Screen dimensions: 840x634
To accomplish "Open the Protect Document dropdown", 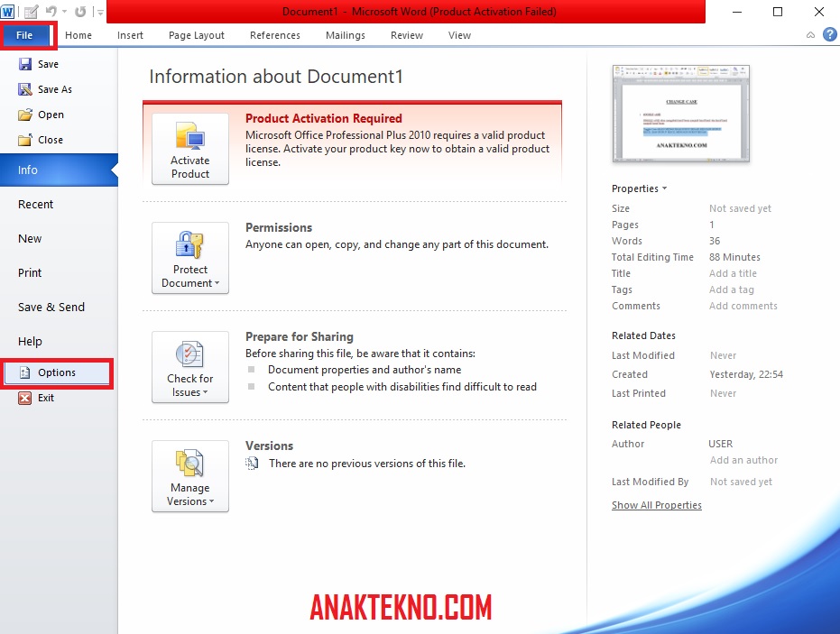I will 190,258.
